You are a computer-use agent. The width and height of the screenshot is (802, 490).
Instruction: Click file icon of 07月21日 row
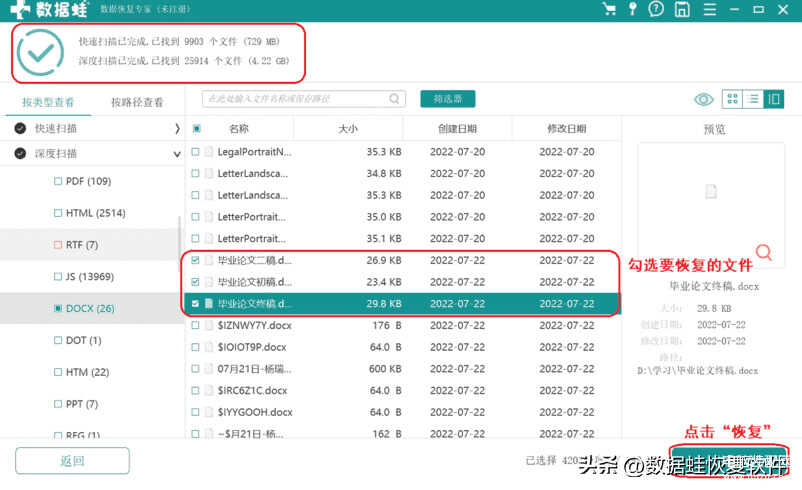coord(209,369)
